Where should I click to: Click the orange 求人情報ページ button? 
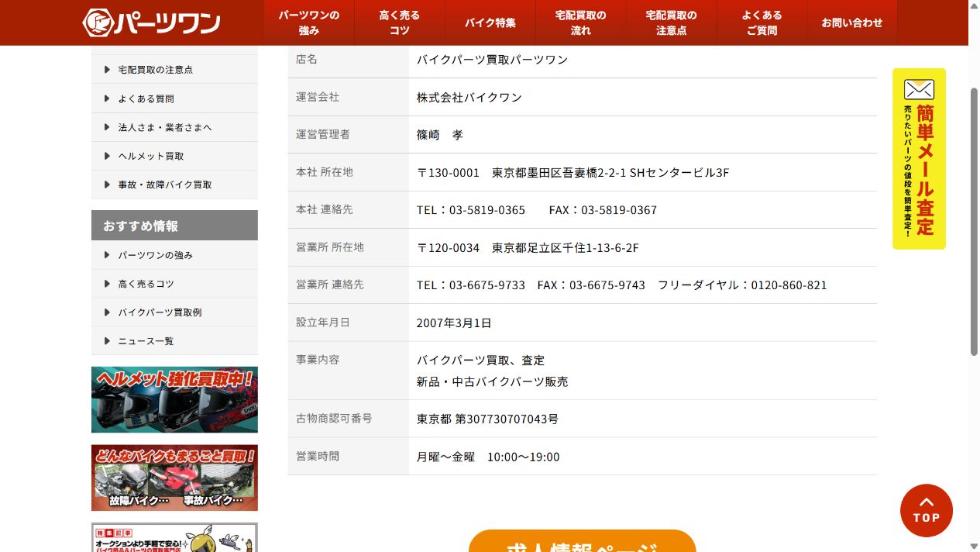pyautogui.click(x=582, y=541)
